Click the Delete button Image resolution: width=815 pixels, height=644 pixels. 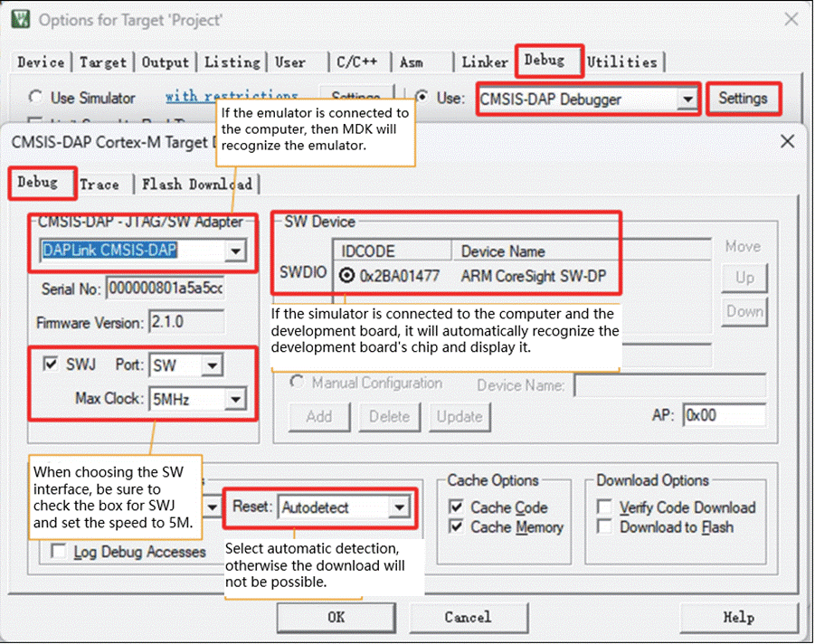389,417
